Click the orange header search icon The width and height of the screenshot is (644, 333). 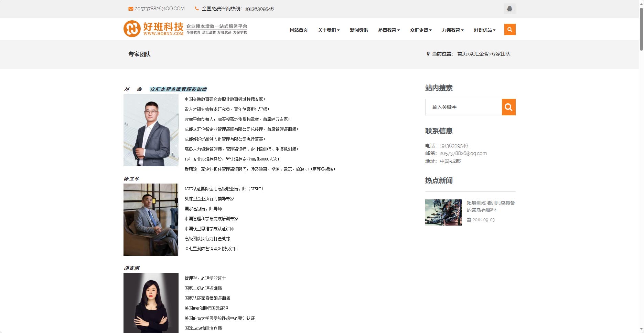[509, 30]
